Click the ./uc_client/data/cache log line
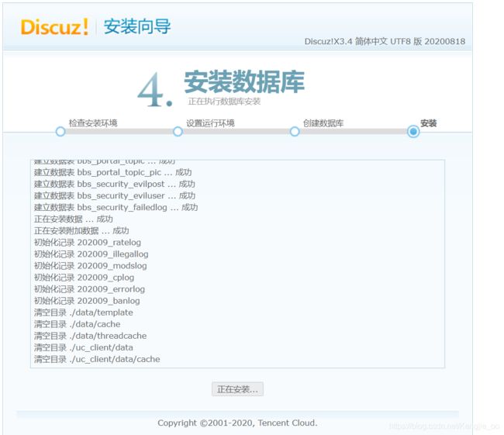This screenshot has height=435, width=504. 97,359
